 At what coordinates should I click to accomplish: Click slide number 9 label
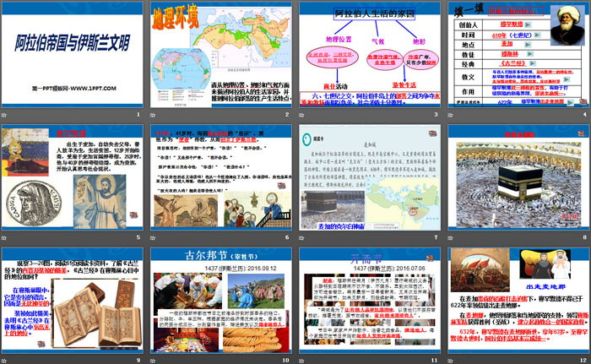click(x=138, y=361)
